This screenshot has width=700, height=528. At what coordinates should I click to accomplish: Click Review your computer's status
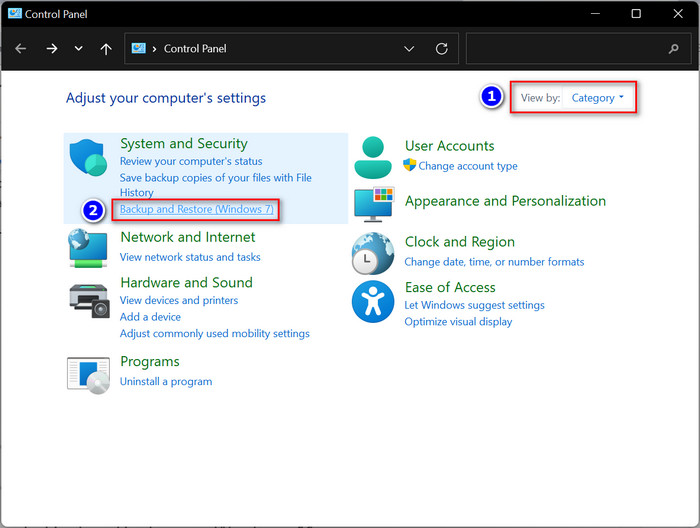click(191, 161)
